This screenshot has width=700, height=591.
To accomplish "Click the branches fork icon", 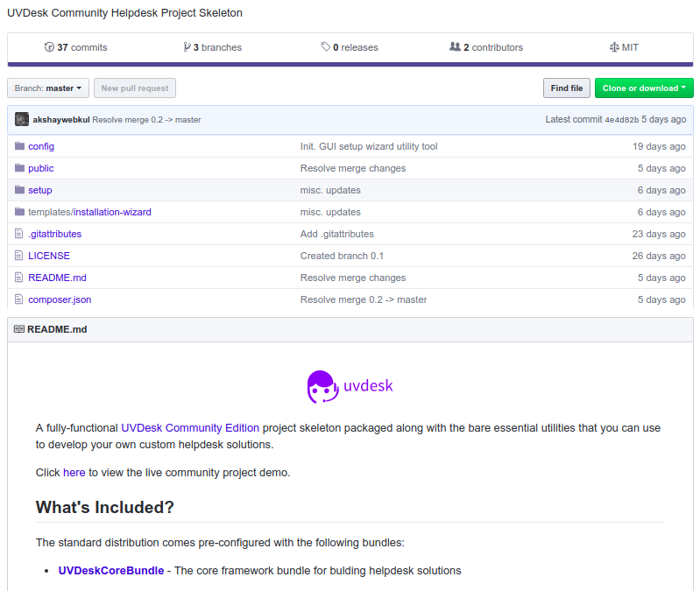I will click(x=187, y=46).
